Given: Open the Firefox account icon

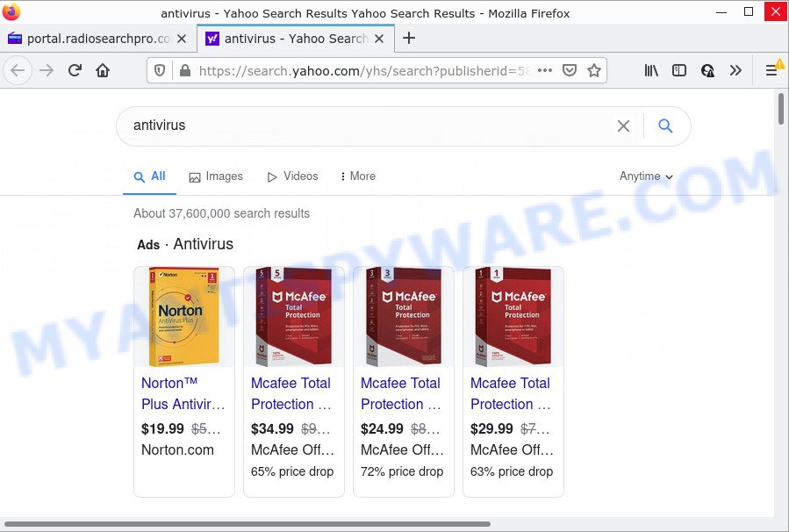Looking at the screenshot, I should (x=707, y=70).
